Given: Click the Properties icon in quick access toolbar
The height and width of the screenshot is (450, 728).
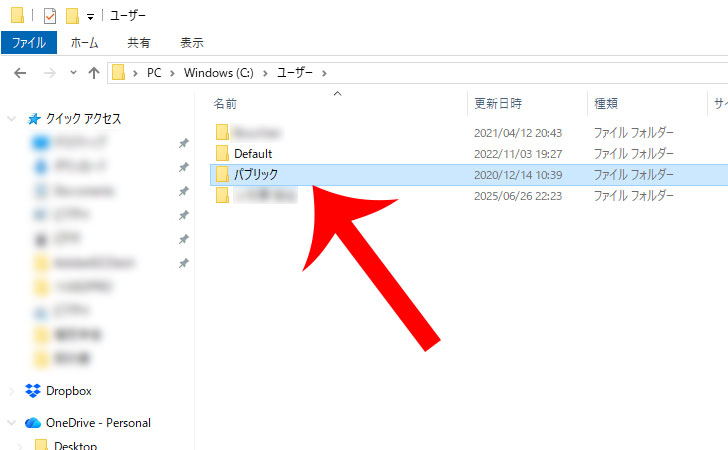Looking at the screenshot, I should pos(49,16).
